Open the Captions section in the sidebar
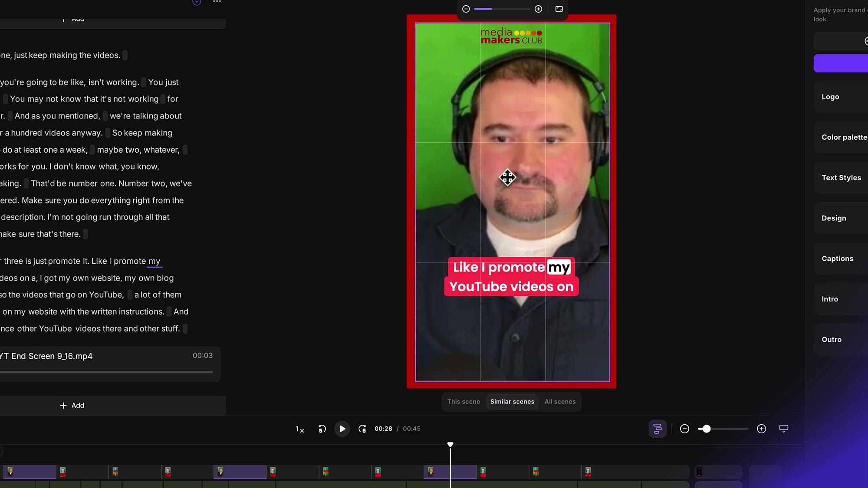Image resolution: width=868 pixels, height=488 pixels. pyautogui.click(x=838, y=259)
